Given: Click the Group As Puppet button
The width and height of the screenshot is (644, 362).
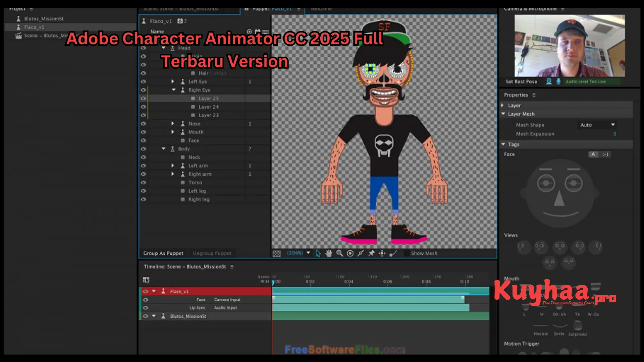Looking at the screenshot, I should (x=163, y=253).
